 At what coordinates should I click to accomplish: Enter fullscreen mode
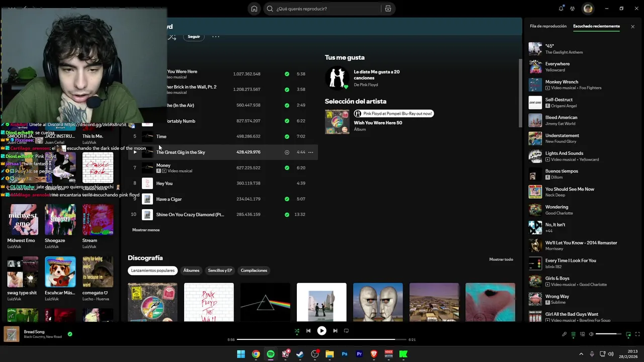tap(637, 334)
